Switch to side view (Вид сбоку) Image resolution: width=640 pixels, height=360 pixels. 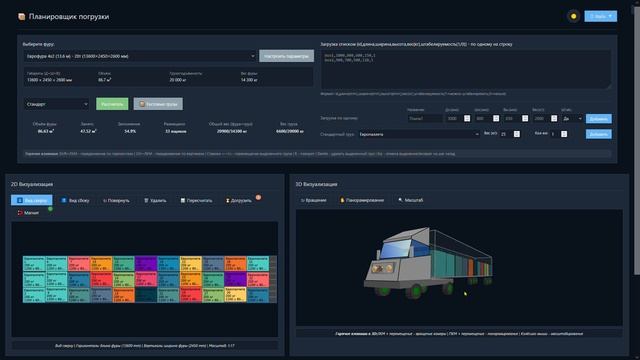(x=76, y=200)
